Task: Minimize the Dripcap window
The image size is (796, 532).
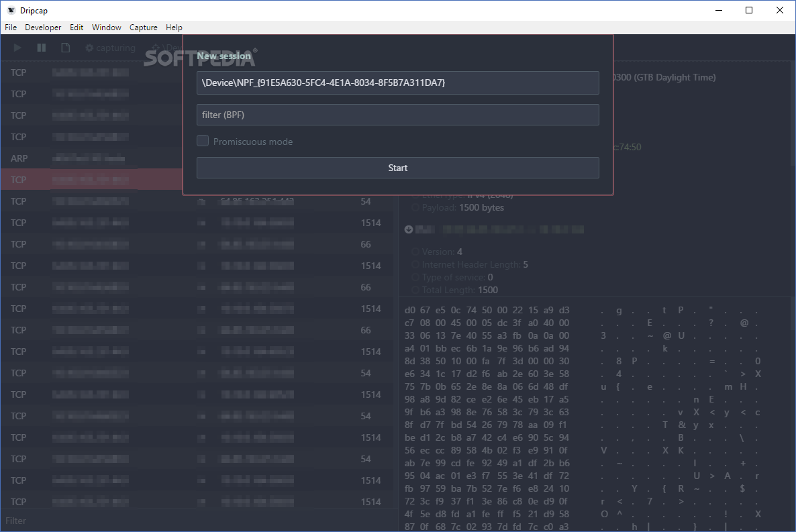Action: (x=719, y=10)
